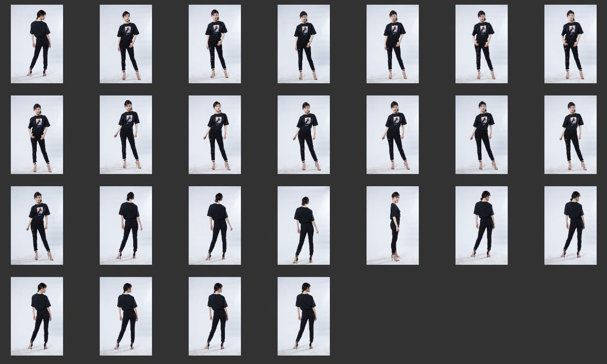Select the last thumbnail in the top row

coord(570,44)
